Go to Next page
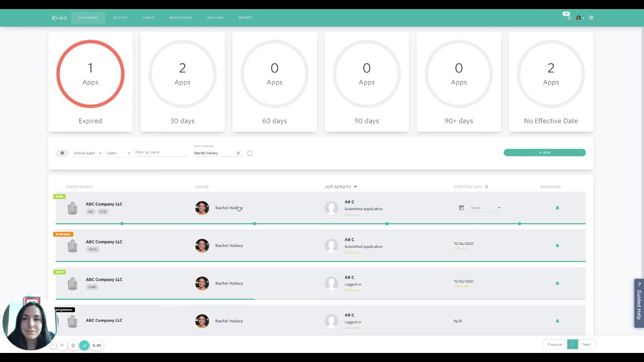 pos(587,344)
